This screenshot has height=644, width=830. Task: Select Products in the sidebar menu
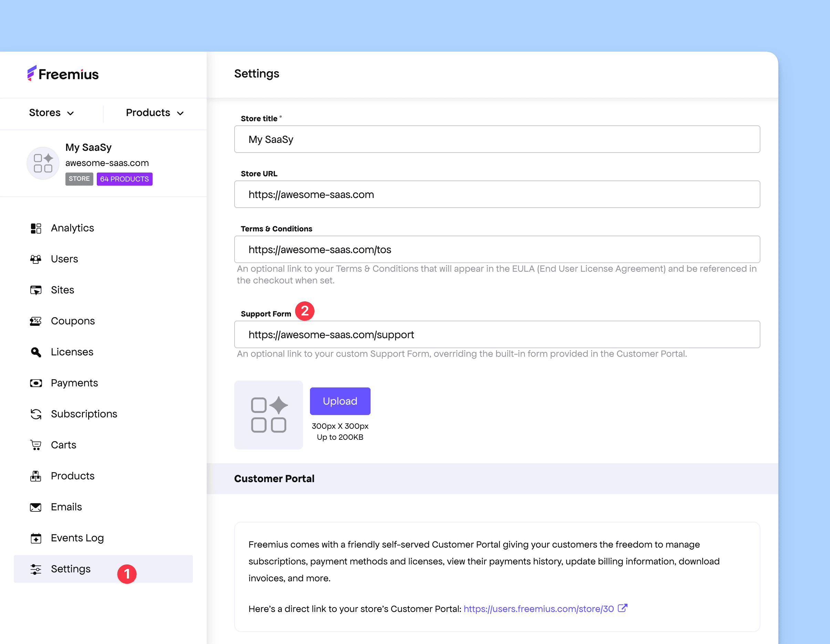point(103,476)
